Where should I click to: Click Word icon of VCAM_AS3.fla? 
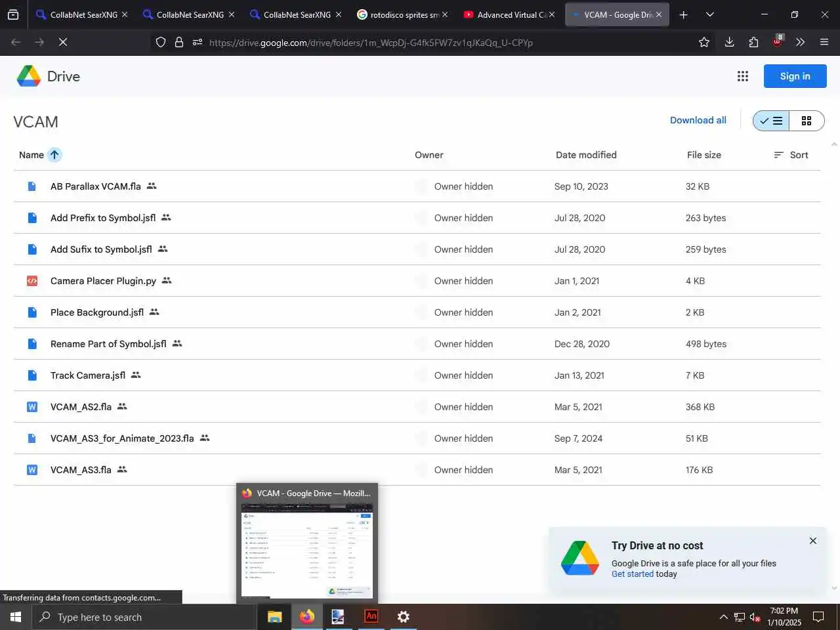coord(31,470)
